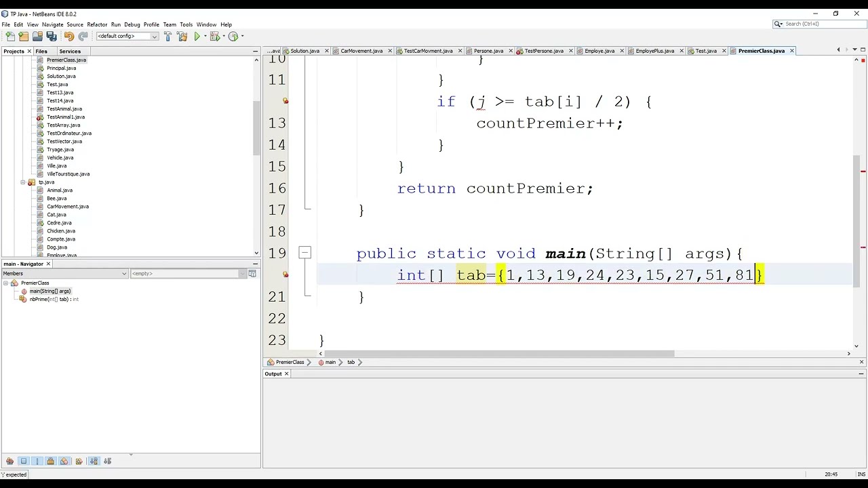The height and width of the screenshot is (488, 868).
Task: Open the editor document list dropdown
Action: pyautogui.click(x=854, y=50)
